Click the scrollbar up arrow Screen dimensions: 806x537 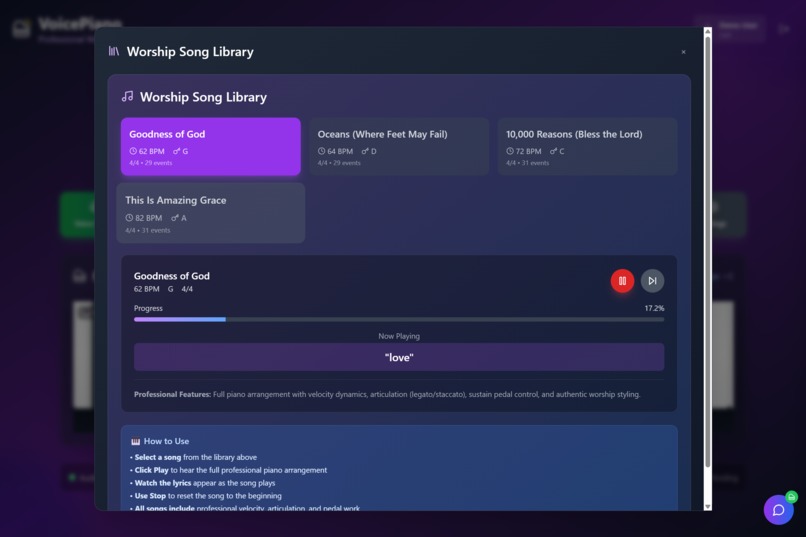pyautogui.click(x=708, y=31)
